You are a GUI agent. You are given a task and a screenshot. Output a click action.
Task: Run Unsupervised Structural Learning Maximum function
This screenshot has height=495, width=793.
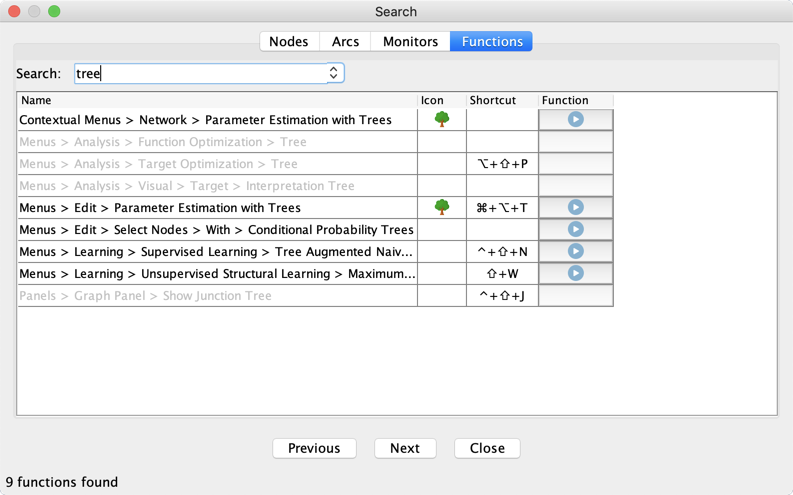[x=576, y=274]
